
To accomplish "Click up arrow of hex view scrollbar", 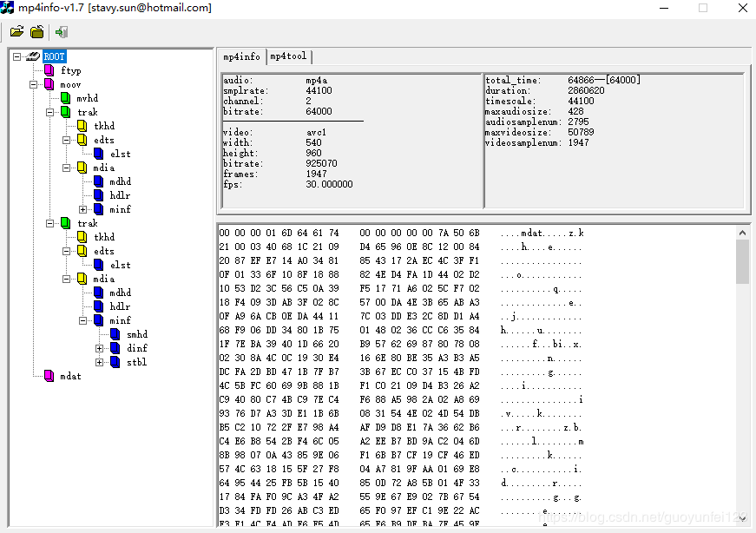I will pos(742,233).
